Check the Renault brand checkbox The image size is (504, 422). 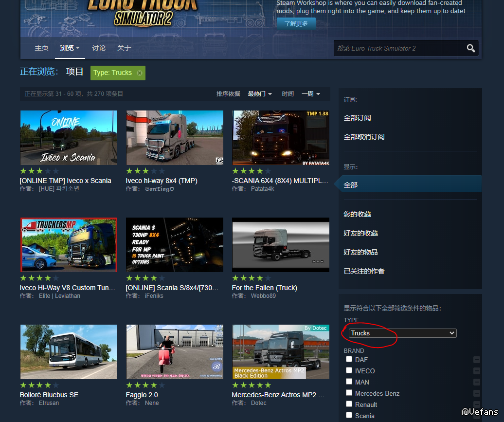[349, 404]
